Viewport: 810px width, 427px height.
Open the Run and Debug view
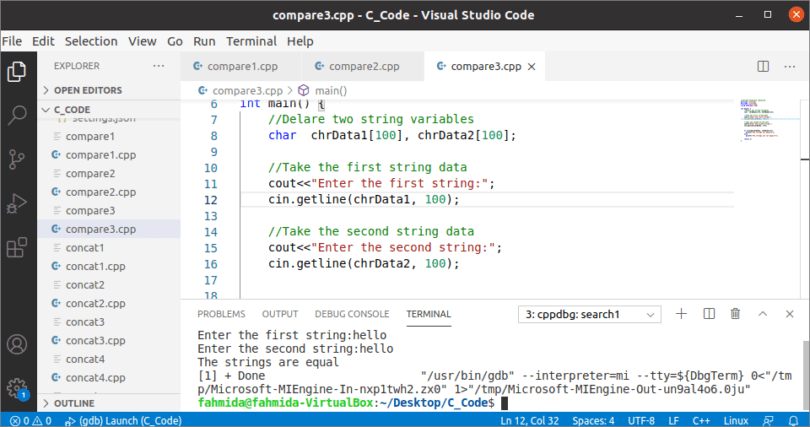[x=17, y=203]
